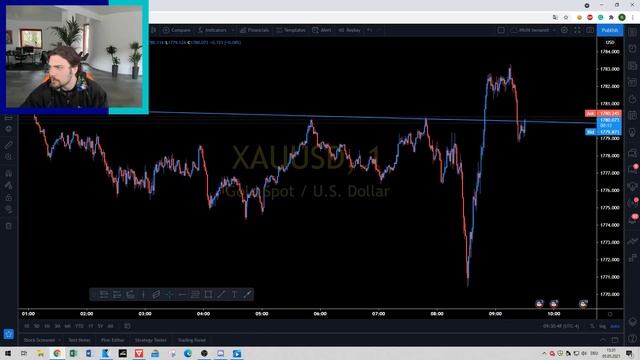This screenshot has height=360, width=640.
Task: Open the Text Notes tab
Action: pyautogui.click(x=79, y=340)
